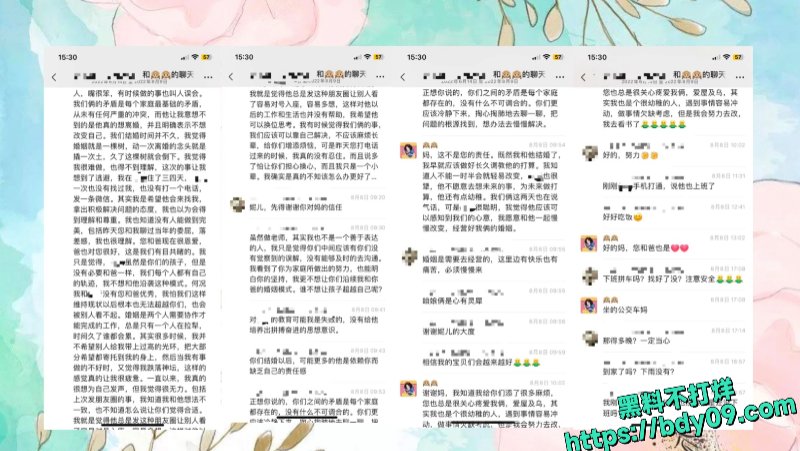
Task: Tap chat title '的聊天' in second screenshot header
Action: [355, 74]
